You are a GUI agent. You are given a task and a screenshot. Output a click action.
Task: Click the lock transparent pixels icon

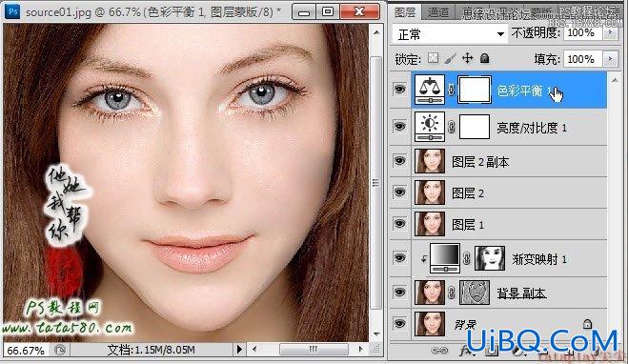433,58
